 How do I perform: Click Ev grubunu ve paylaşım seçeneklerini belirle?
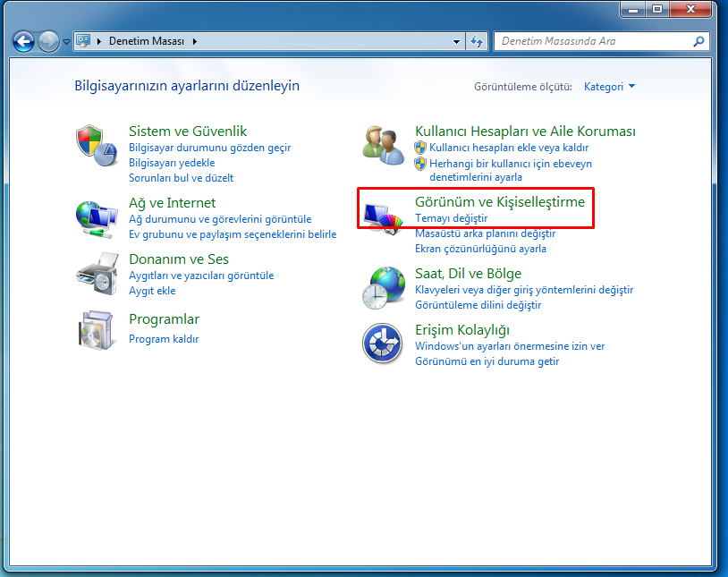(233, 234)
